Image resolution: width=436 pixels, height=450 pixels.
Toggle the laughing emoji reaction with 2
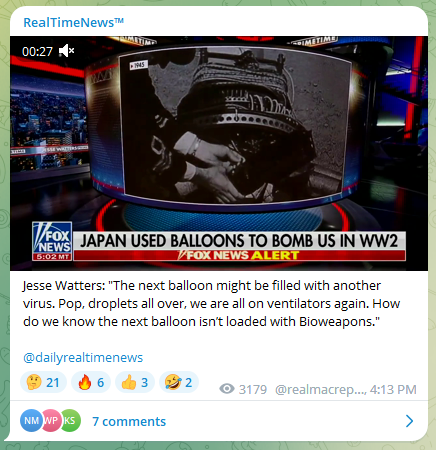(179, 382)
